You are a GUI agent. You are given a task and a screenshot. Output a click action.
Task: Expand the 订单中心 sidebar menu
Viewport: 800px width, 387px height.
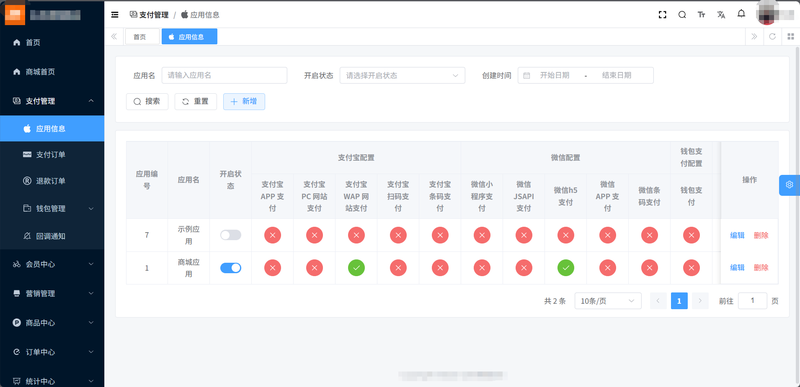52,352
